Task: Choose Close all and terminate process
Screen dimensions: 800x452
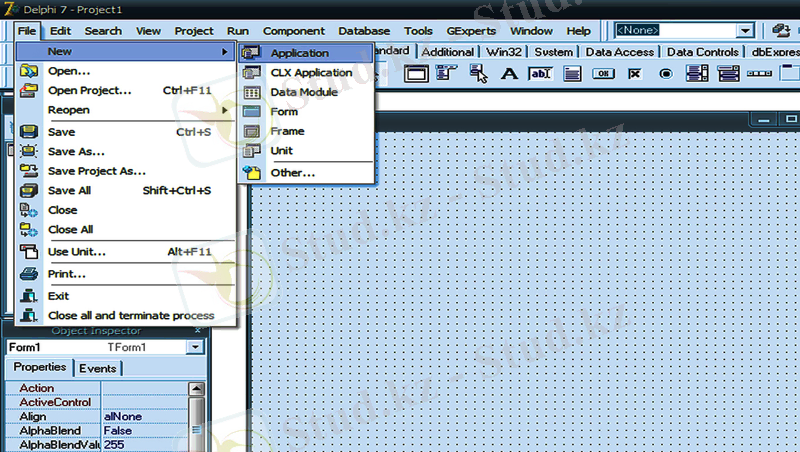Action: pos(126,315)
